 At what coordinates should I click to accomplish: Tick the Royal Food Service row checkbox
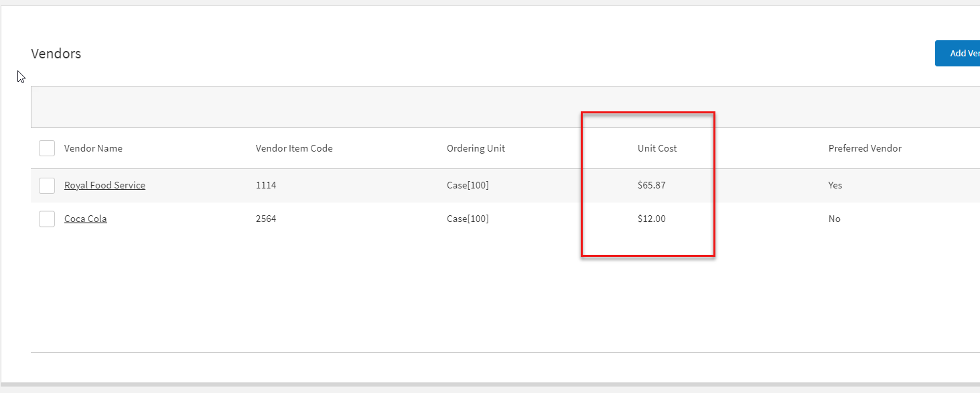point(47,186)
